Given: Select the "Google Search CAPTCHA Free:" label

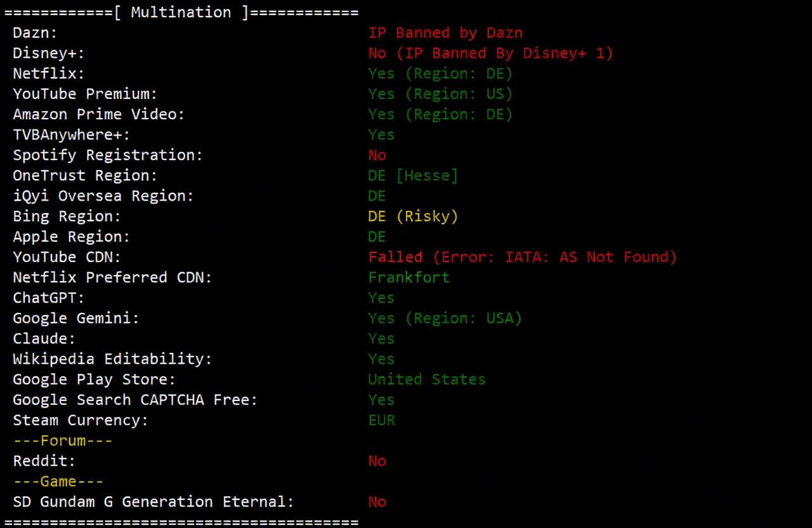Looking at the screenshot, I should pyautogui.click(x=135, y=400).
